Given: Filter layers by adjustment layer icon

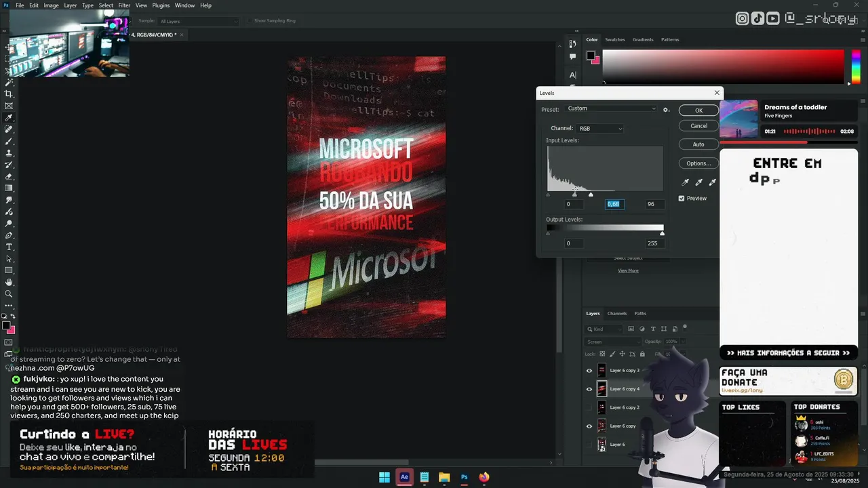Looking at the screenshot, I should (x=642, y=329).
